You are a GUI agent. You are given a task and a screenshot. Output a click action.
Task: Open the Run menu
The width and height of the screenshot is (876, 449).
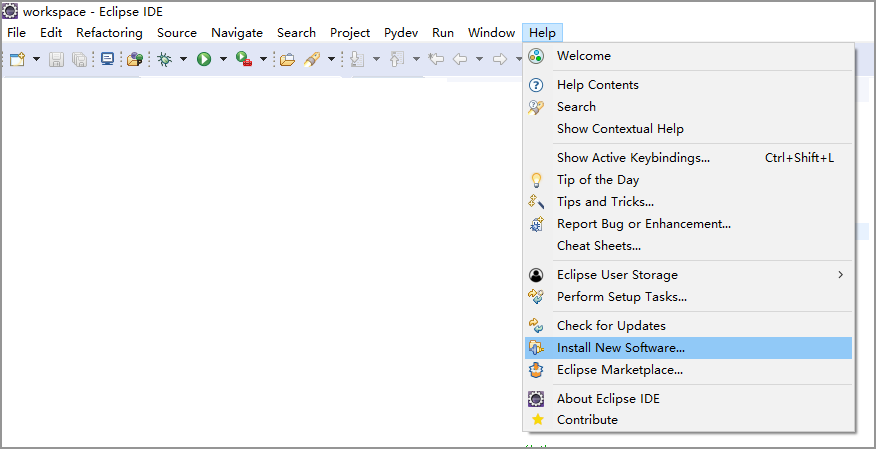click(x=443, y=33)
